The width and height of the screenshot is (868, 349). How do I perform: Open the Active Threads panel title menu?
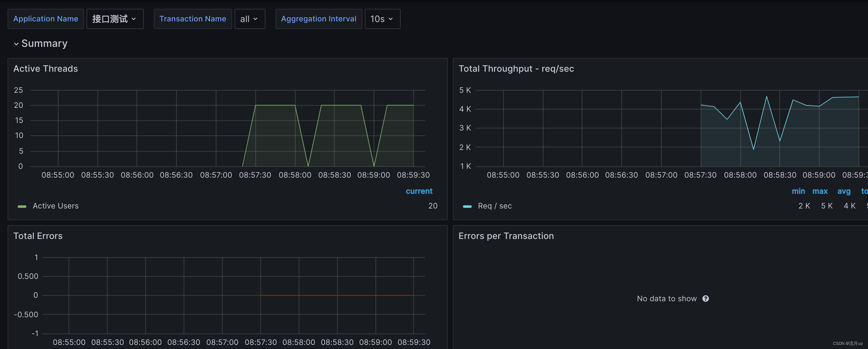[46, 69]
